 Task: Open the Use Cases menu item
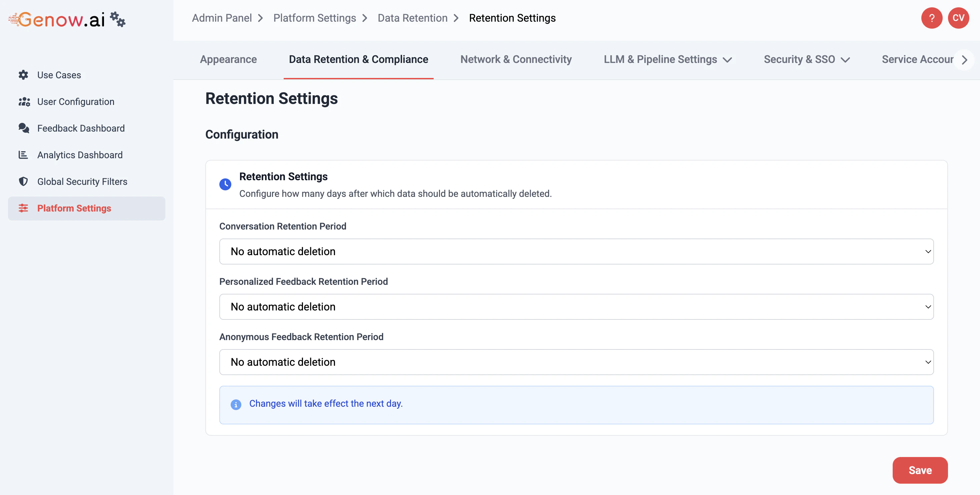(x=86, y=75)
